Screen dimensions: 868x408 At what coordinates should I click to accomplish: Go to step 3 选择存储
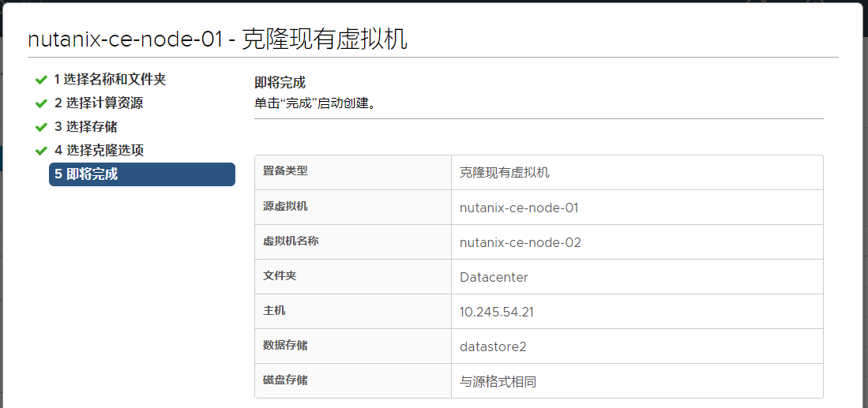(x=86, y=126)
